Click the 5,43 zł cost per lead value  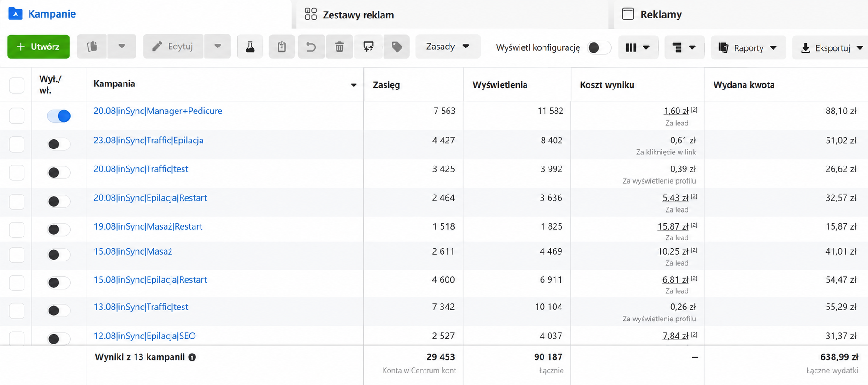pyautogui.click(x=675, y=198)
